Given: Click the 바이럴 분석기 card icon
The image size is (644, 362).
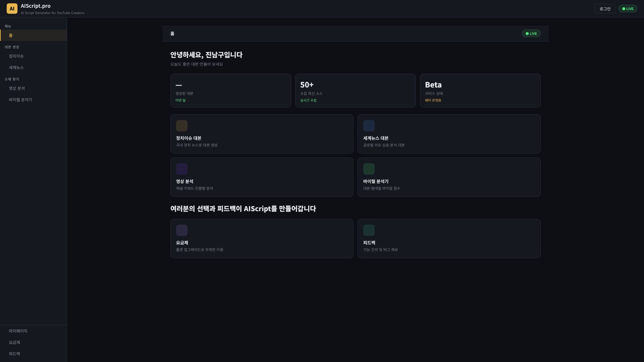Looking at the screenshot, I should [369, 169].
